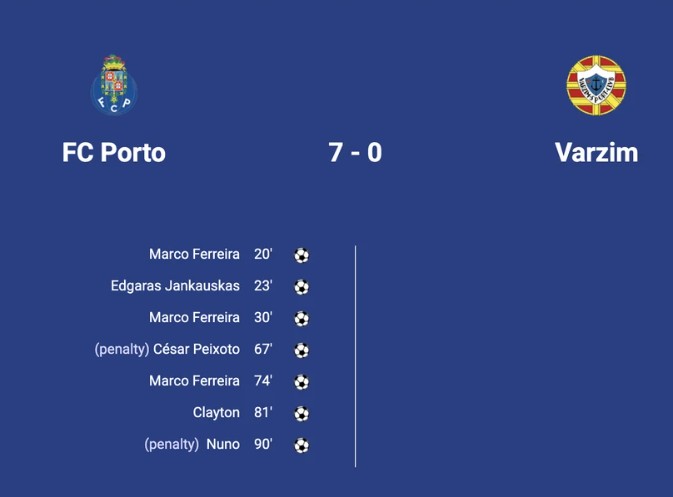Click the 90' minute label
673x497 pixels.
[x=263, y=444]
